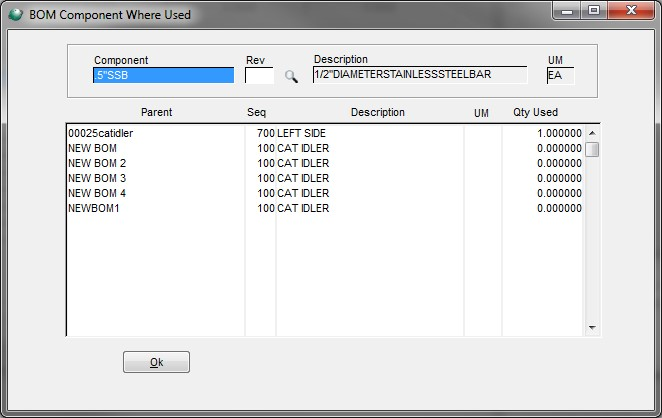Click the 0.000000 quantity in NEW BOM 4 row
This screenshot has height=418, width=662.
point(559,193)
